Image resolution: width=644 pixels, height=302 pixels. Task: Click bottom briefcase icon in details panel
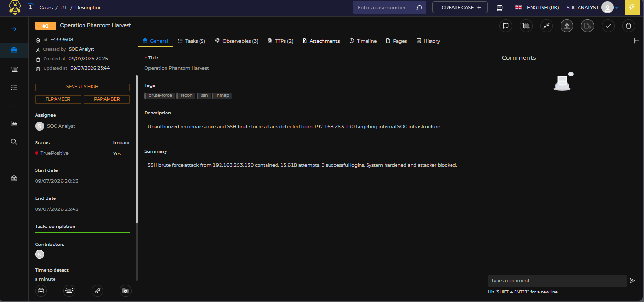[x=41, y=291]
